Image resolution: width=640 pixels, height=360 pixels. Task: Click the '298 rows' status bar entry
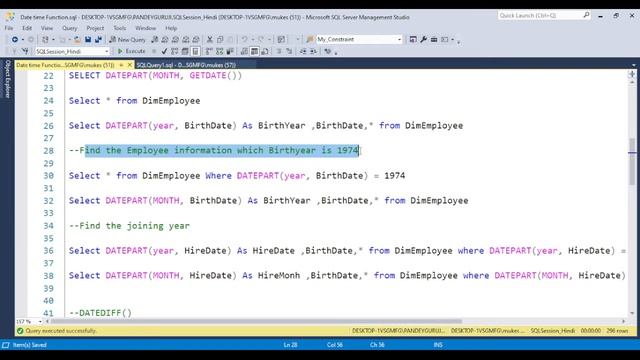[x=617, y=331]
